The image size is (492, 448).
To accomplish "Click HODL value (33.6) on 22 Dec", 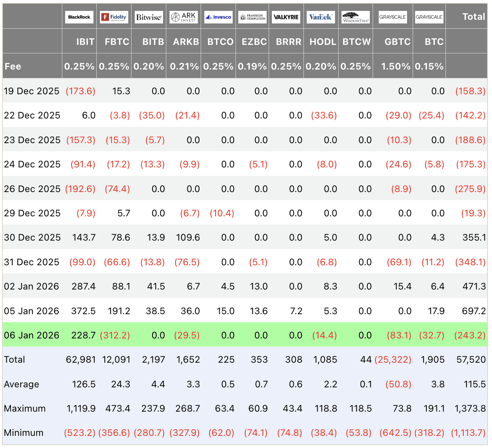I will pos(324,116).
